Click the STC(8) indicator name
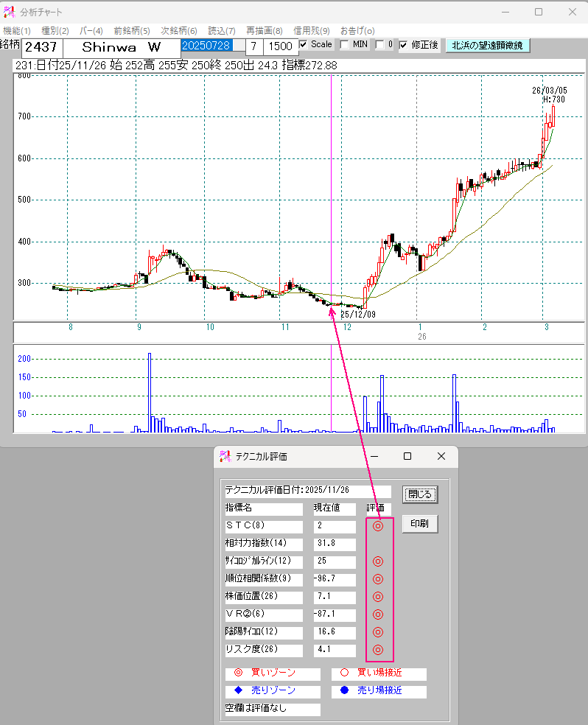588x725 pixels. [x=264, y=526]
